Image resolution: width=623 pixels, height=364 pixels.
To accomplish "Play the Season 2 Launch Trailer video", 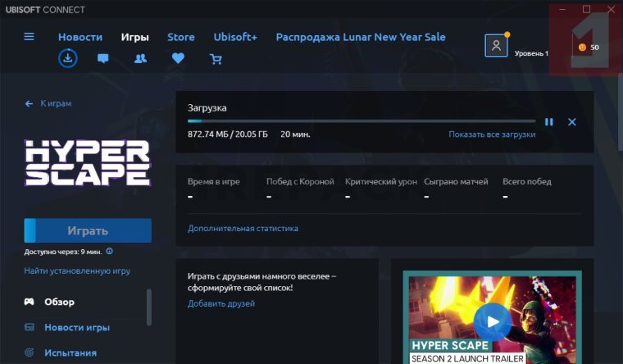I will [x=492, y=321].
